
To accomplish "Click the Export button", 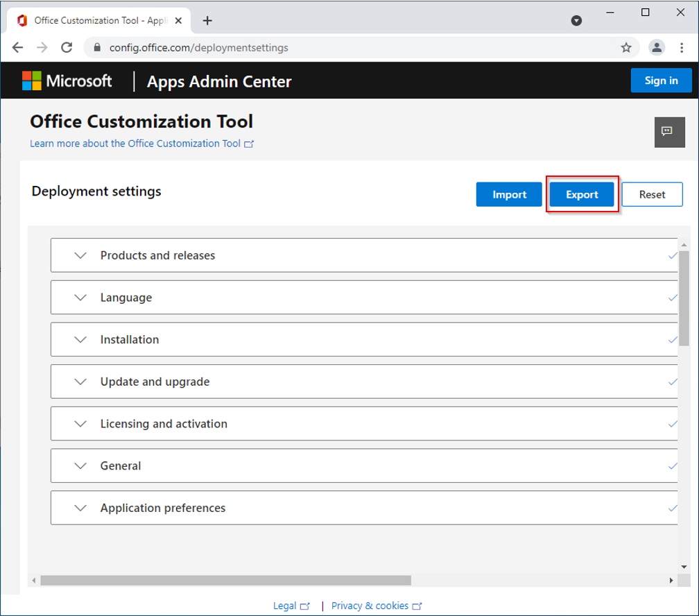I will pyautogui.click(x=582, y=194).
